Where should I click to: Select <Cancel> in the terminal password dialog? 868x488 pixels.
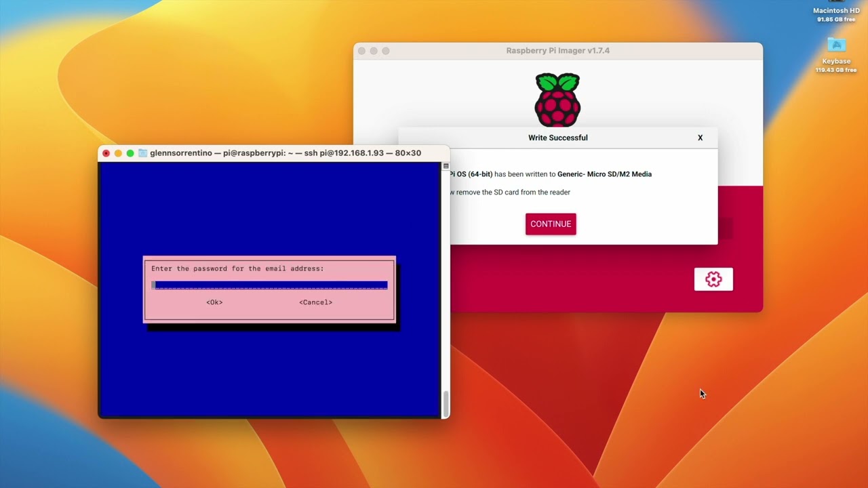click(x=316, y=302)
